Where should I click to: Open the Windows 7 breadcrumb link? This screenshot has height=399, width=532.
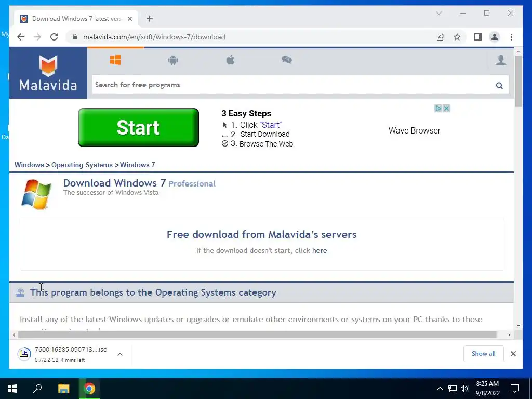(137, 165)
